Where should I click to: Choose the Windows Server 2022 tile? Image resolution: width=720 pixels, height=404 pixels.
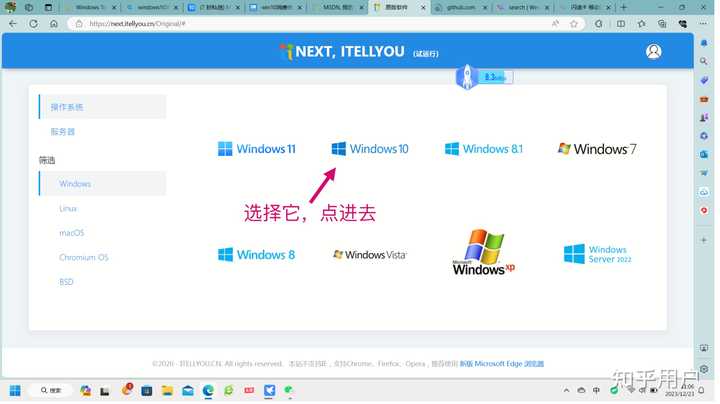pyautogui.click(x=597, y=254)
